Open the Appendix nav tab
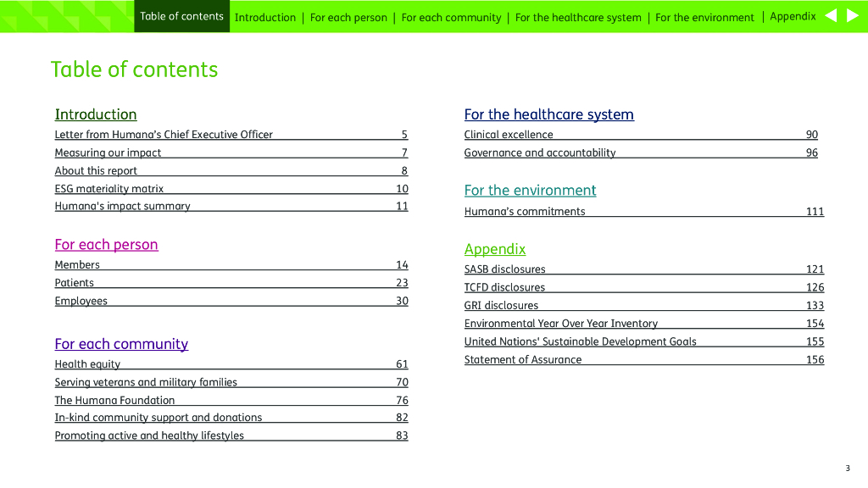 pos(793,16)
